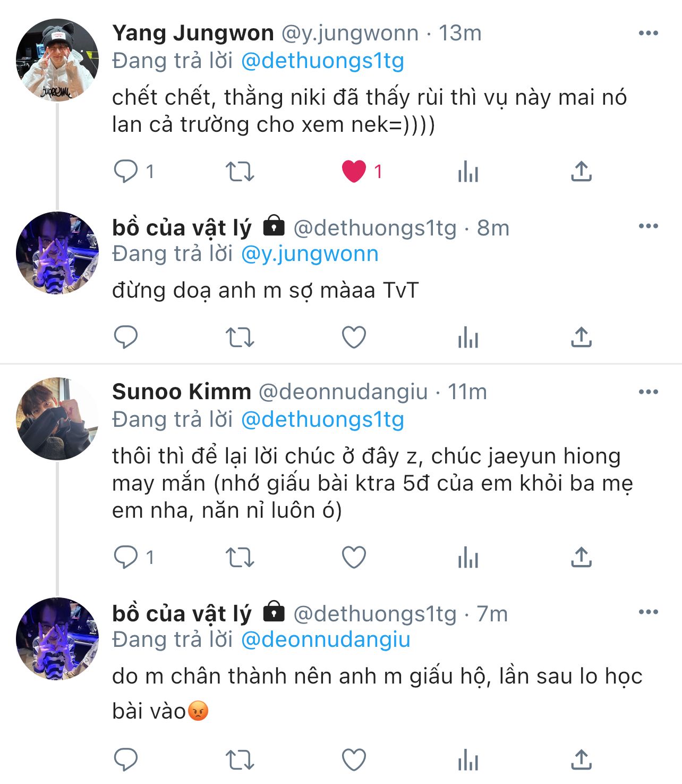682x784 pixels.
Task: Reply to Yang Jungwon's tweet
Action: click(126, 172)
